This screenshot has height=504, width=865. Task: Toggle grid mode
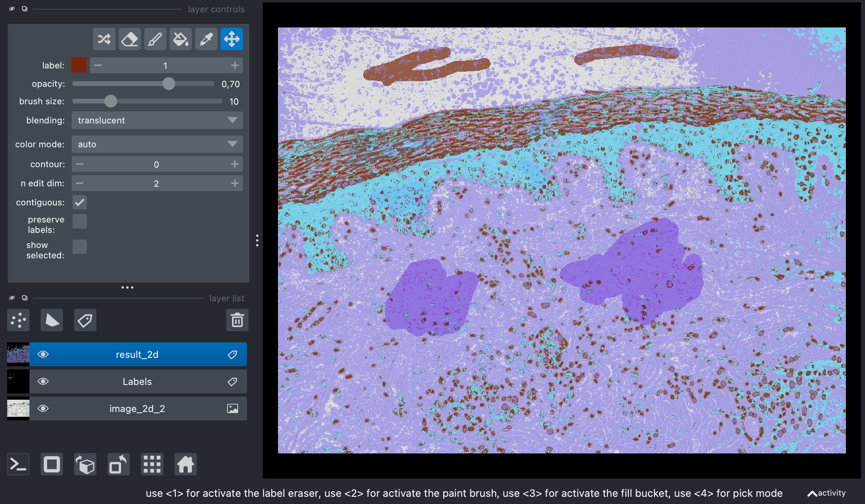(152, 464)
